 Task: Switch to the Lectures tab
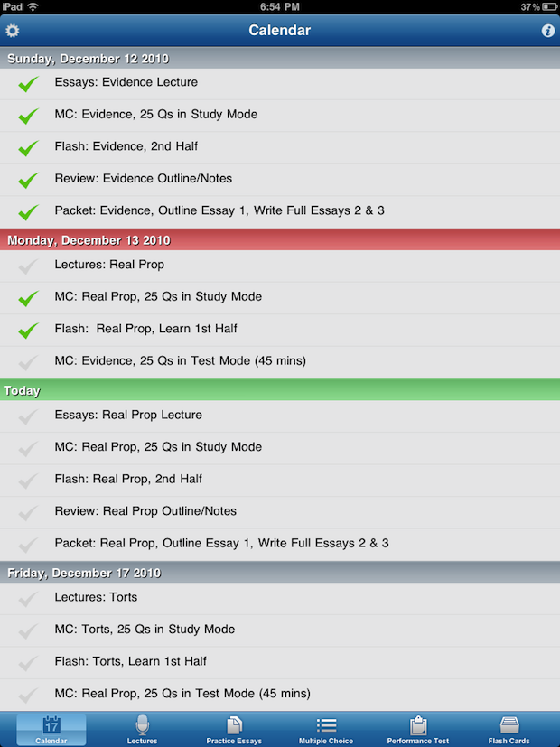coord(142,729)
